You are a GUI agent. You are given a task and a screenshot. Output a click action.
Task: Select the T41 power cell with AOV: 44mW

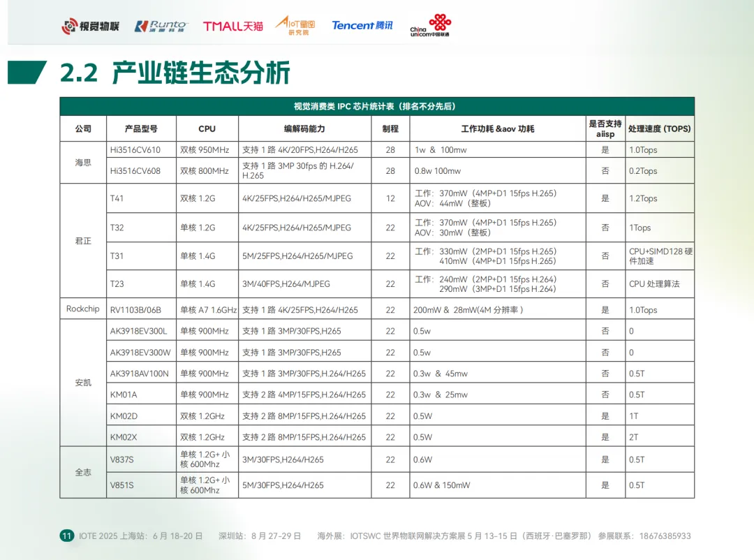click(x=498, y=198)
